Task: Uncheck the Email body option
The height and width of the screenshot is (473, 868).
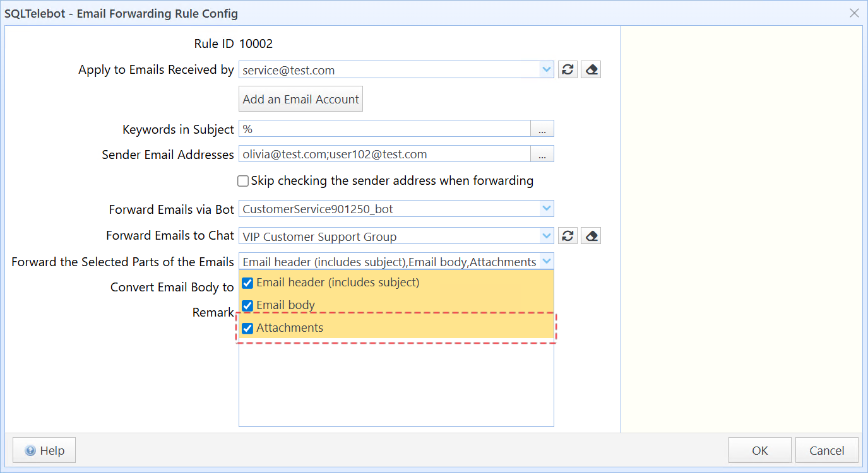Action: [247, 305]
